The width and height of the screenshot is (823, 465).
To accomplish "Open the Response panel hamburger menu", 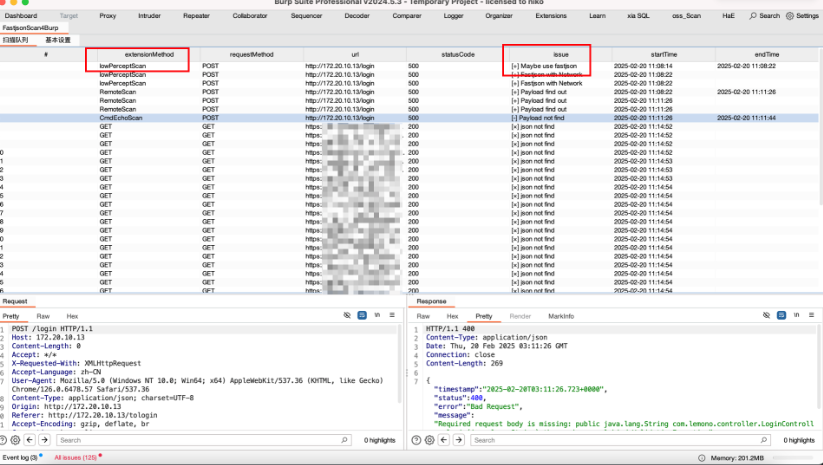I will [811, 315].
